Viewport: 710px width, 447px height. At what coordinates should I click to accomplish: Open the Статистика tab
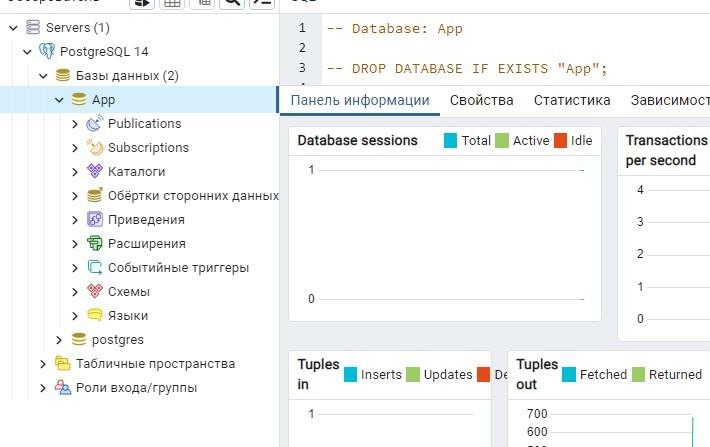tap(572, 100)
